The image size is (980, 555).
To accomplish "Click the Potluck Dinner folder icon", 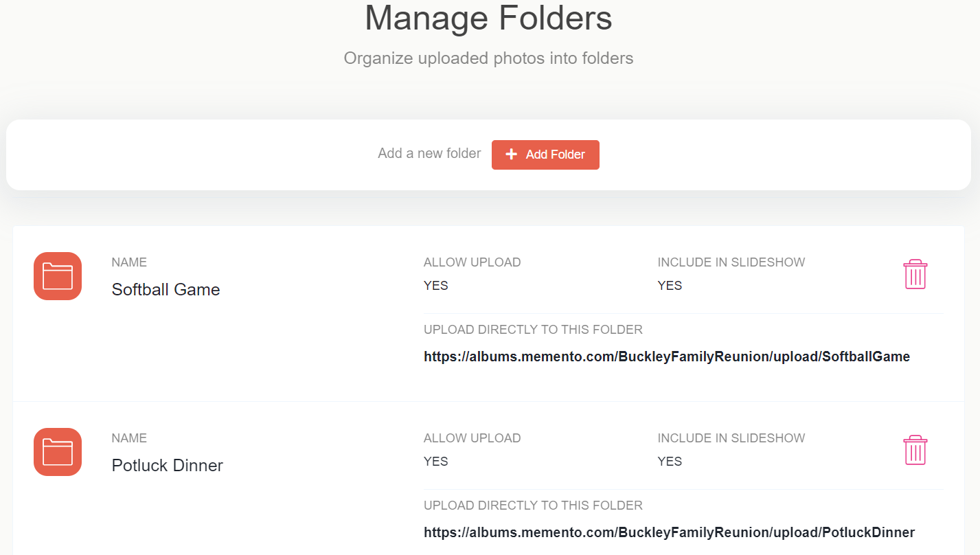I will tap(58, 452).
